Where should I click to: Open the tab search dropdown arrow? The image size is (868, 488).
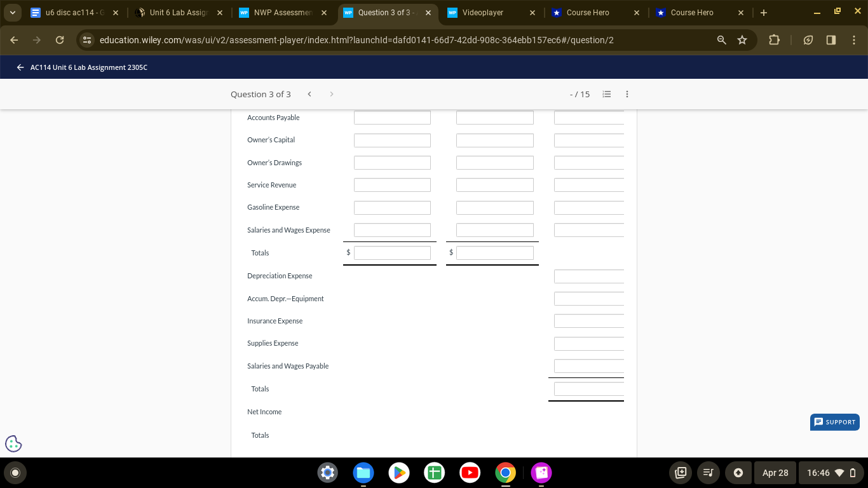click(x=12, y=13)
